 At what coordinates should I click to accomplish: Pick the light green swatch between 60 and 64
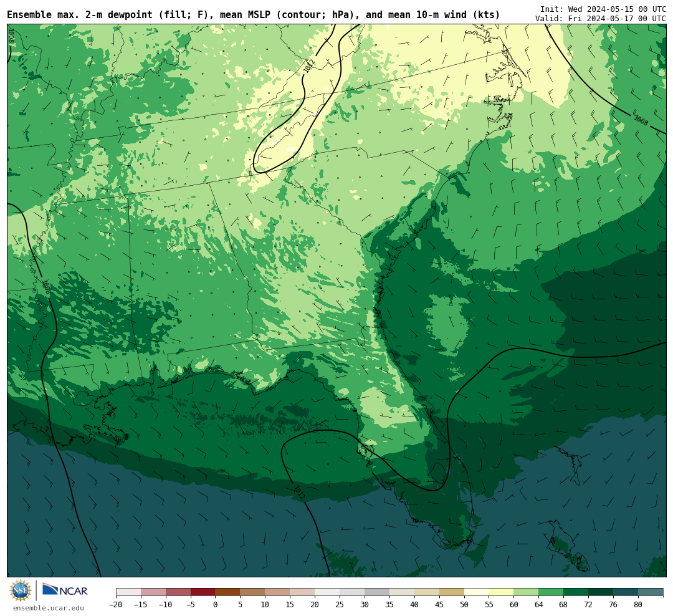pyautogui.click(x=527, y=592)
